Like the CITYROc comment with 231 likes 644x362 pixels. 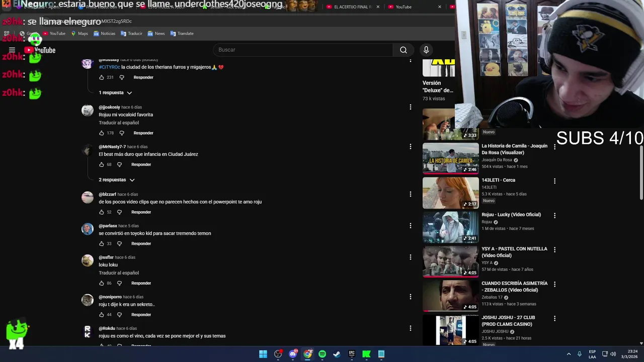coord(102,77)
